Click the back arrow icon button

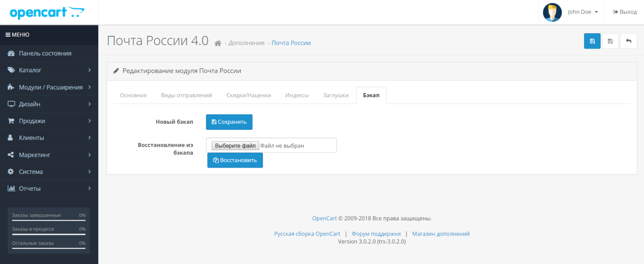pos(628,41)
